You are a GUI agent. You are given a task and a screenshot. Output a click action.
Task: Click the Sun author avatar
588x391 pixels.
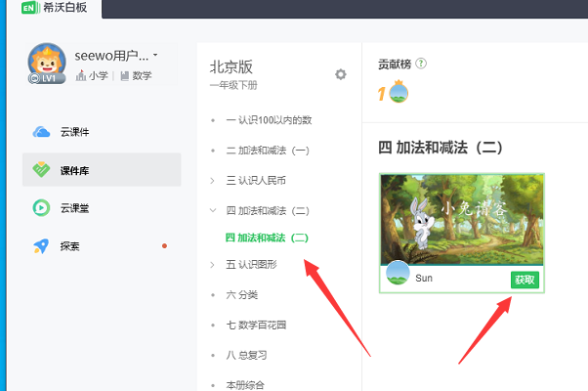point(398,273)
